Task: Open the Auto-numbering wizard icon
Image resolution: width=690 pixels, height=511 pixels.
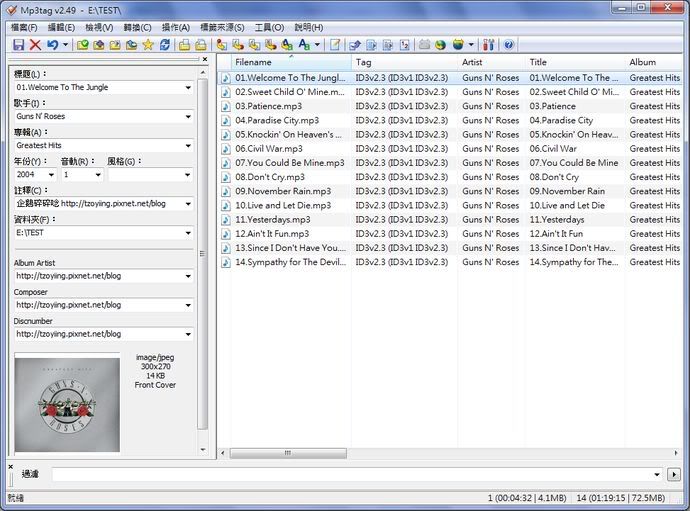Action: tap(405, 44)
